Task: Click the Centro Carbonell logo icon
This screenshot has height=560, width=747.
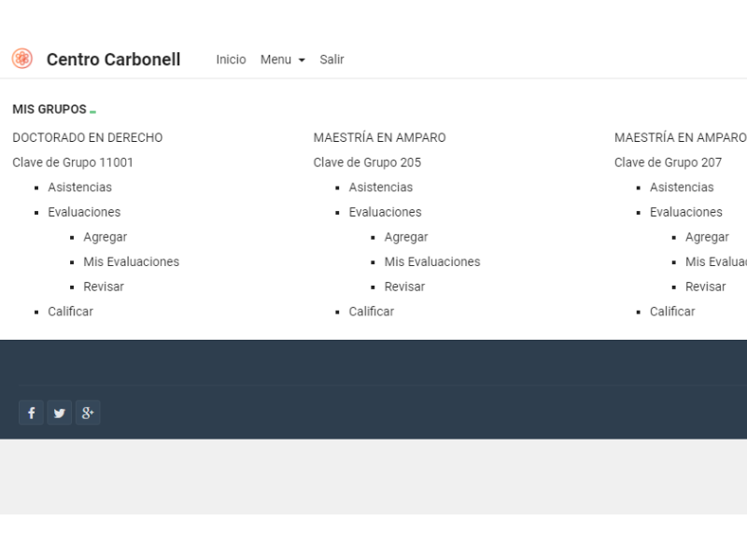Action: [21, 59]
